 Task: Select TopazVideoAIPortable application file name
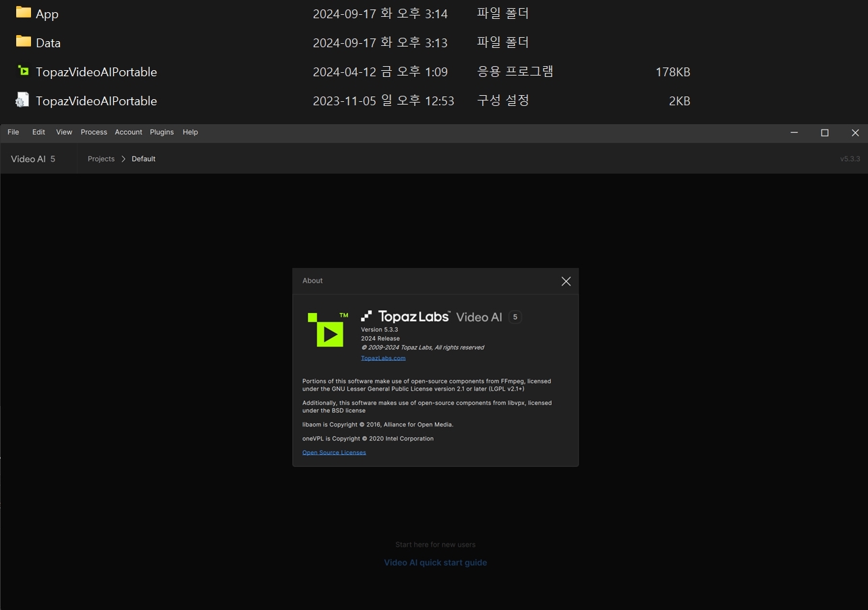tap(96, 72)
